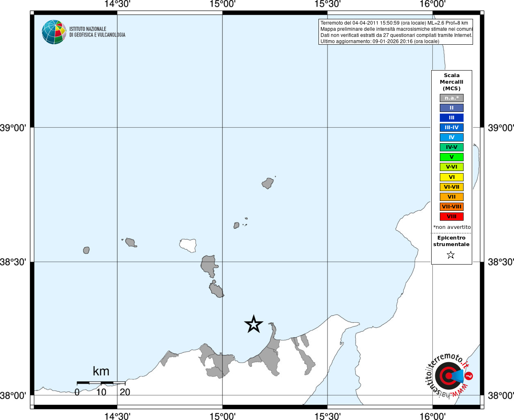The height and width of the screenshot is (420, 514).
Task: Click the bottom 14°30' longitude label
Action: click(117, 416)
